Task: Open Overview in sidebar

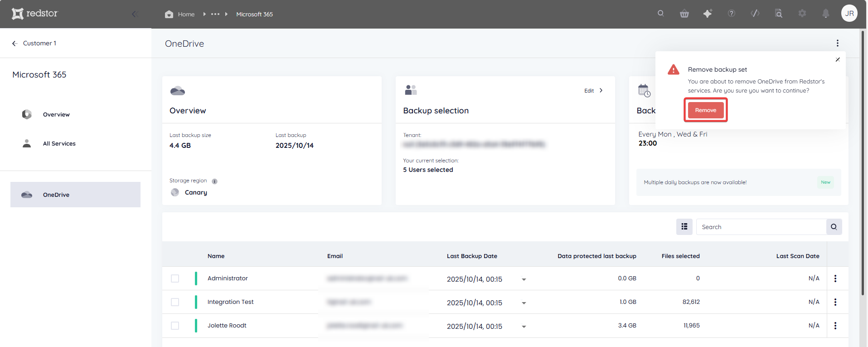Action: click(56, 114)
